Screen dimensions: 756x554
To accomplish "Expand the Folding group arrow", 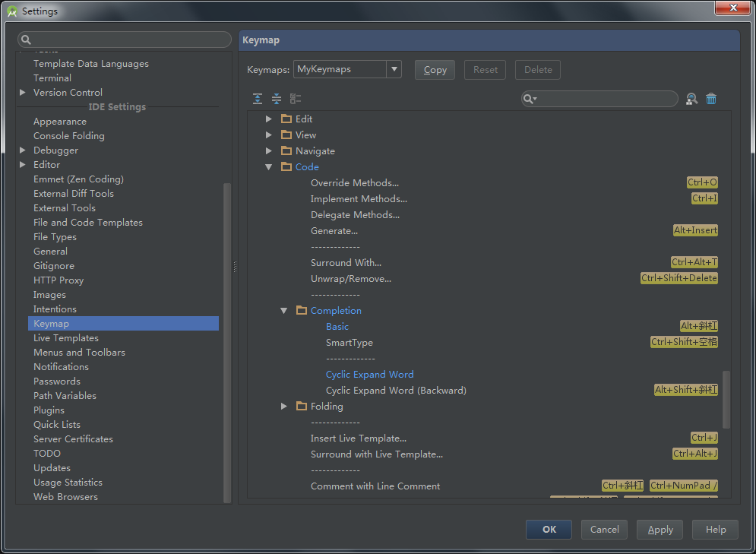I will [x=284, y=407].
